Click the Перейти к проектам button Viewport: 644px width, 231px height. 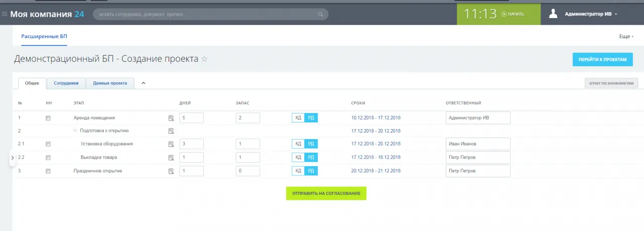tap(602, 59)
